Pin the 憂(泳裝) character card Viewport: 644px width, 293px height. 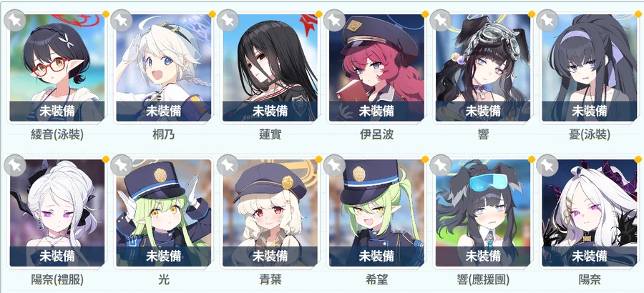click(547, 20)
